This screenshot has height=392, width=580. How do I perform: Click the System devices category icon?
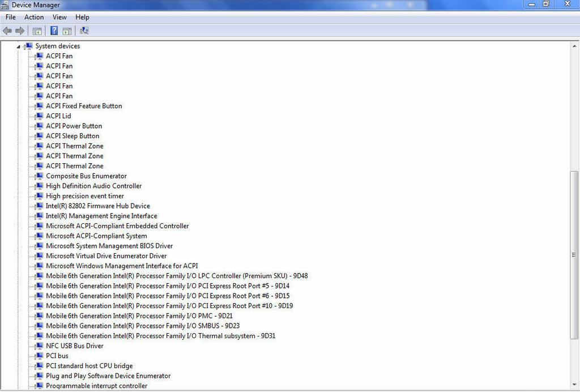[x=28, y=46]
